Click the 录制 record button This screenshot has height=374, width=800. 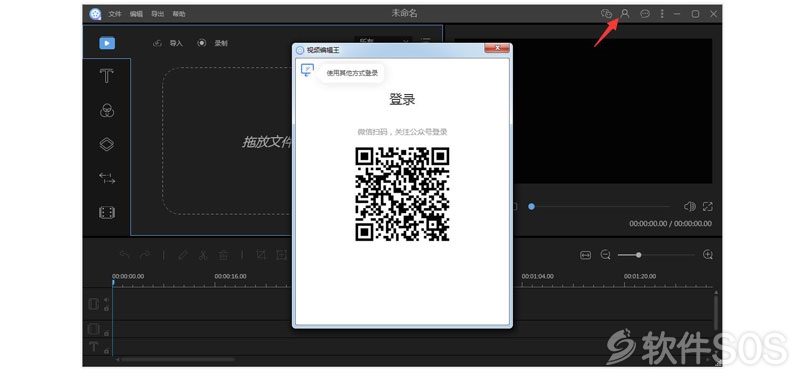pos(212,43)
